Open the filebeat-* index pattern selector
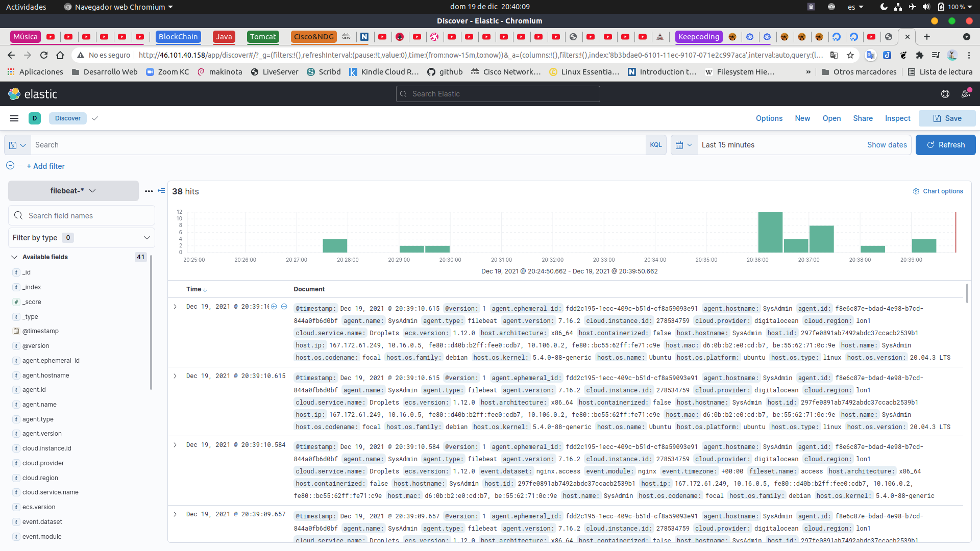This screenshot has width=980, height=551. (x=72, y=190)
